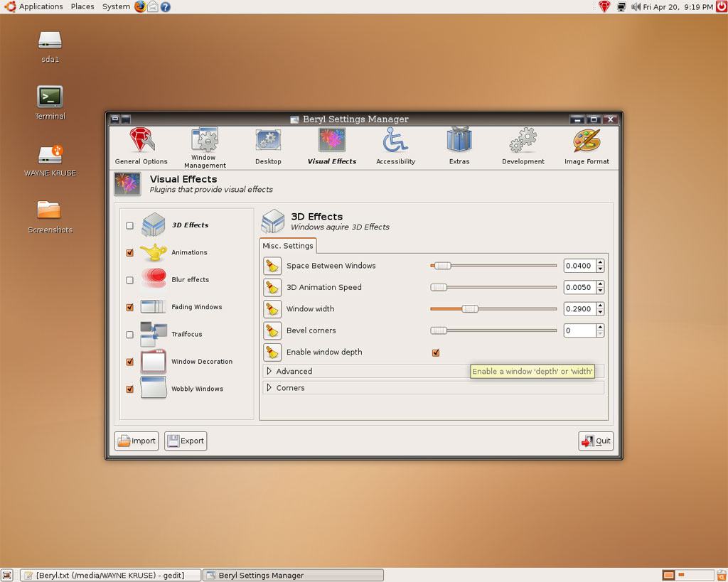Screen dimensions: 728x582
Task: Reset Space Between Windows with broom icon
Action: click(272, 266)
